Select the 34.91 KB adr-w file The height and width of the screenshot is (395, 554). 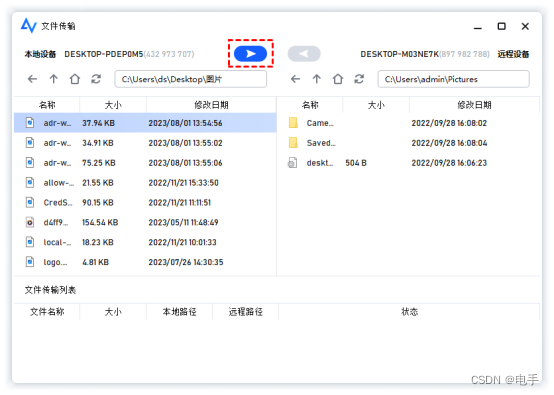[x=145, y=143]
